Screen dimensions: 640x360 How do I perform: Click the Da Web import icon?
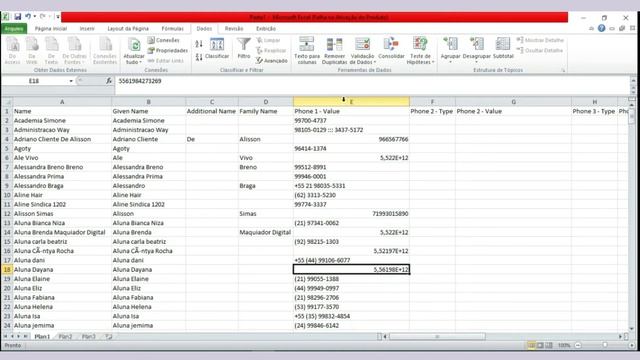click(32, 50)
